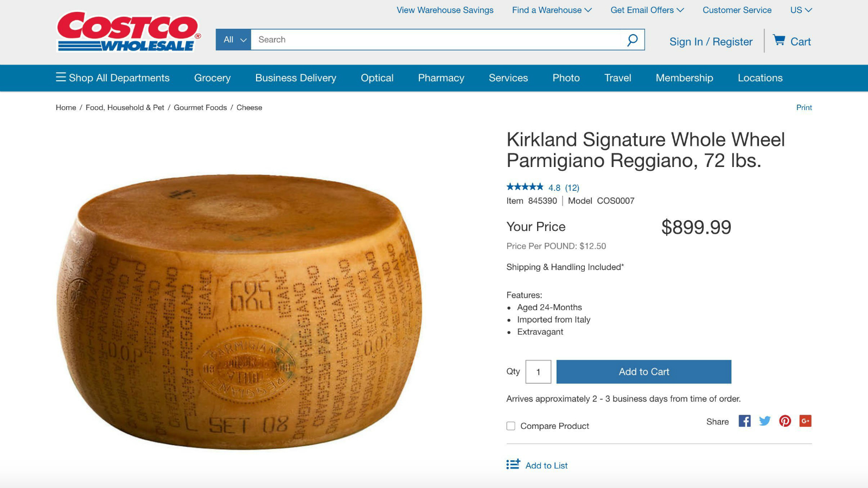Click the quantity input field

tap(538, 371)
